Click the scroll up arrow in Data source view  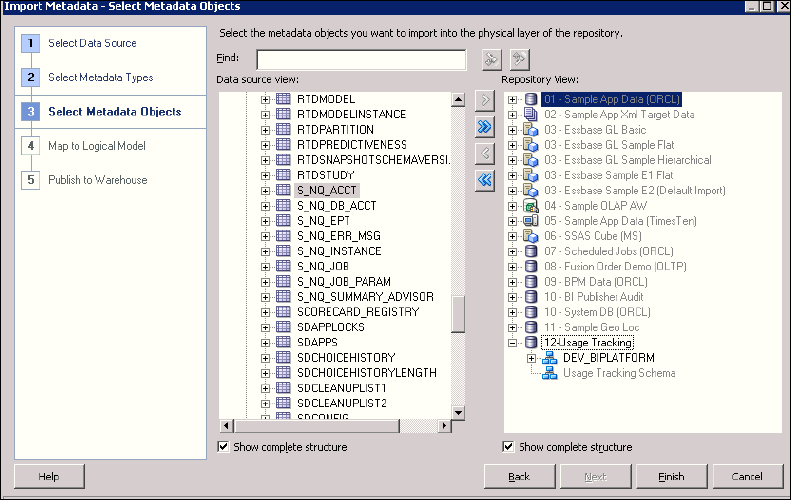458,99
